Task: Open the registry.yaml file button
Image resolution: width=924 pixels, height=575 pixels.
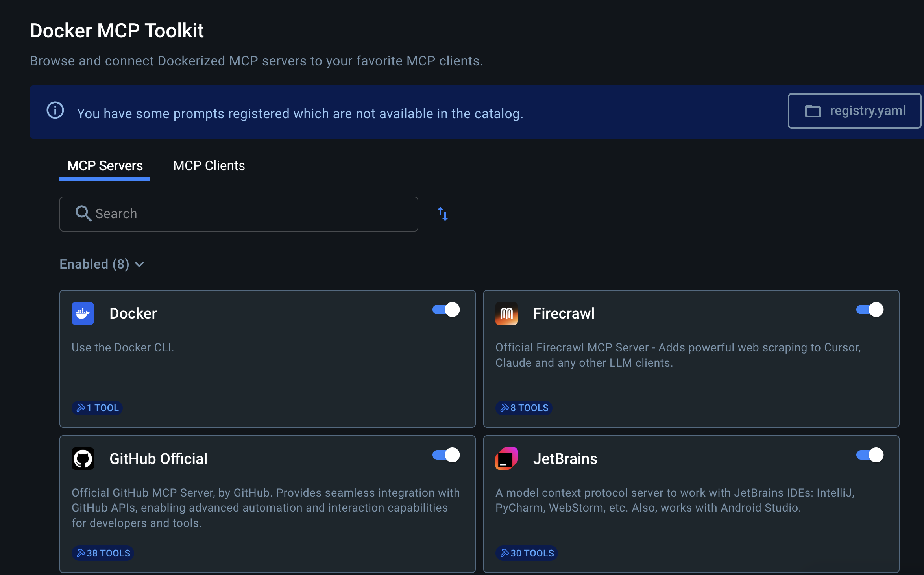Action: point(854,111)
